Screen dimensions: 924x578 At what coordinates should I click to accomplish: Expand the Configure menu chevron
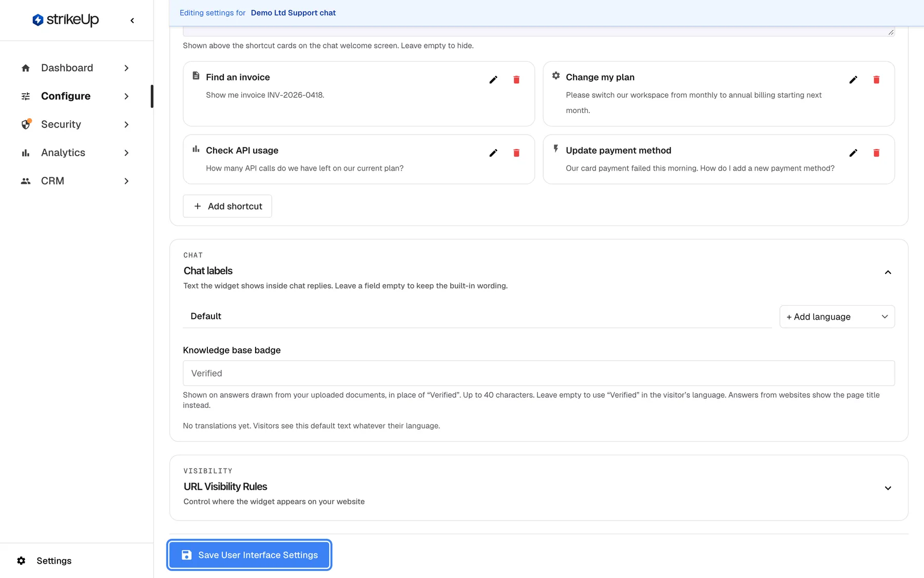pos(126,96)
